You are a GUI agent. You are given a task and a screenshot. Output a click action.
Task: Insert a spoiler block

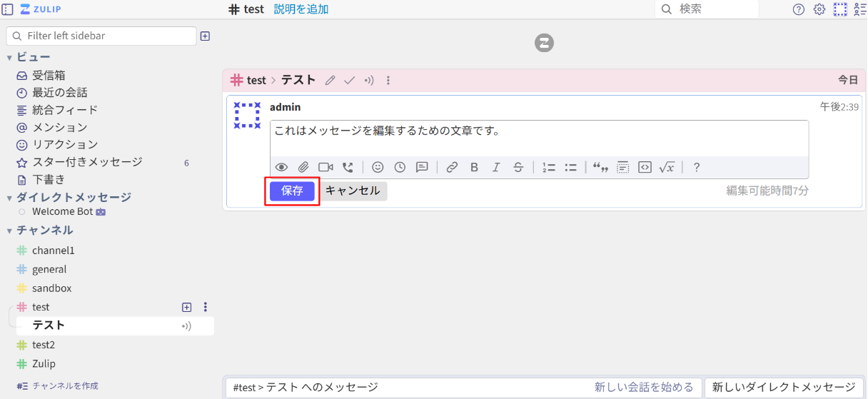622,167
